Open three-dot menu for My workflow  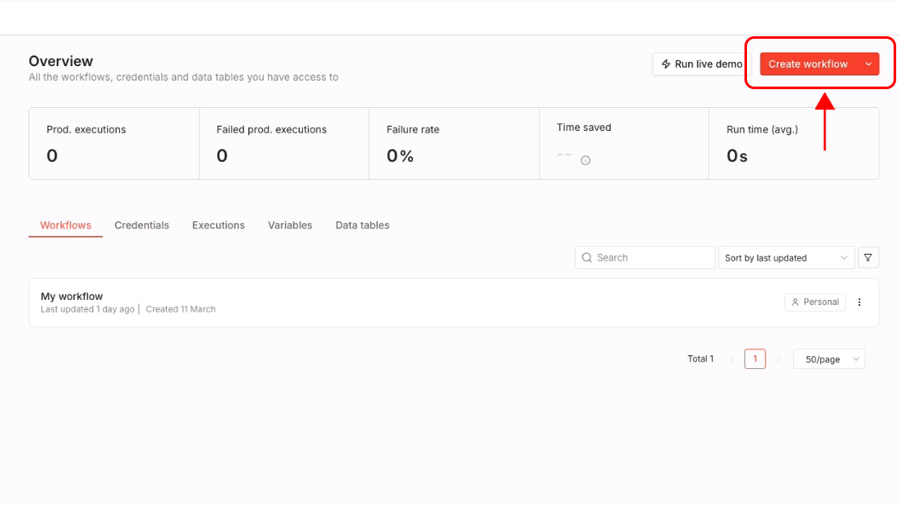click(859, 302)
